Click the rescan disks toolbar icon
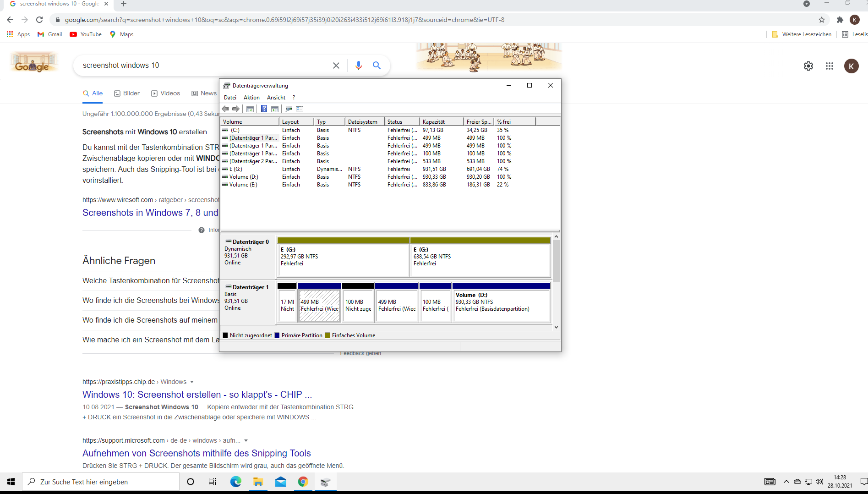Viewport: 868px width, 494px height. click(289, 109)
